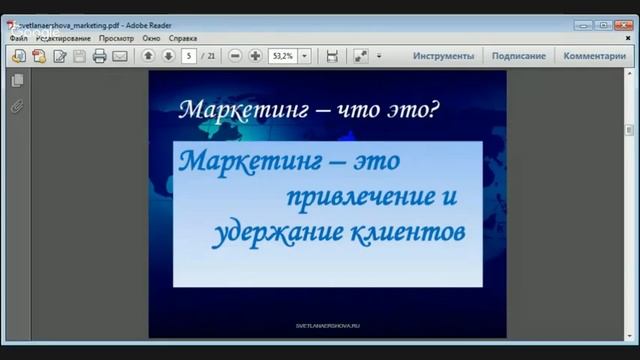This screenshot has height=360, width=640.
Task: Zoom out with minus button
Action: pos(235,56)
